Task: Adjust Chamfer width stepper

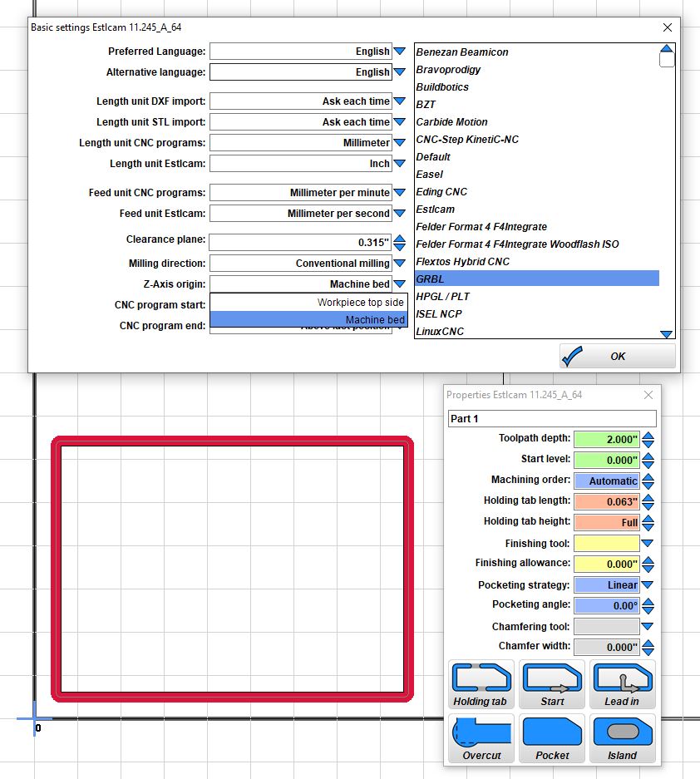Action: (x=648, y=647)
